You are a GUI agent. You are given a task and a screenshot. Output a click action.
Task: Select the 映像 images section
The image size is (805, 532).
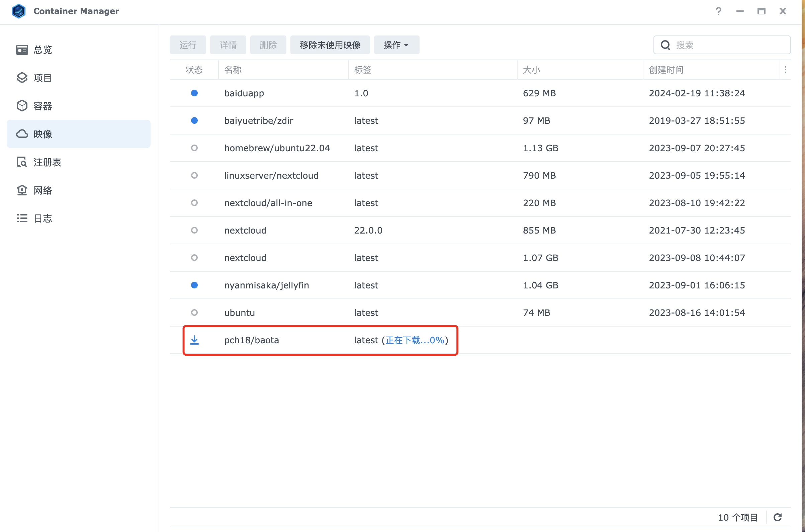point(78,134)
